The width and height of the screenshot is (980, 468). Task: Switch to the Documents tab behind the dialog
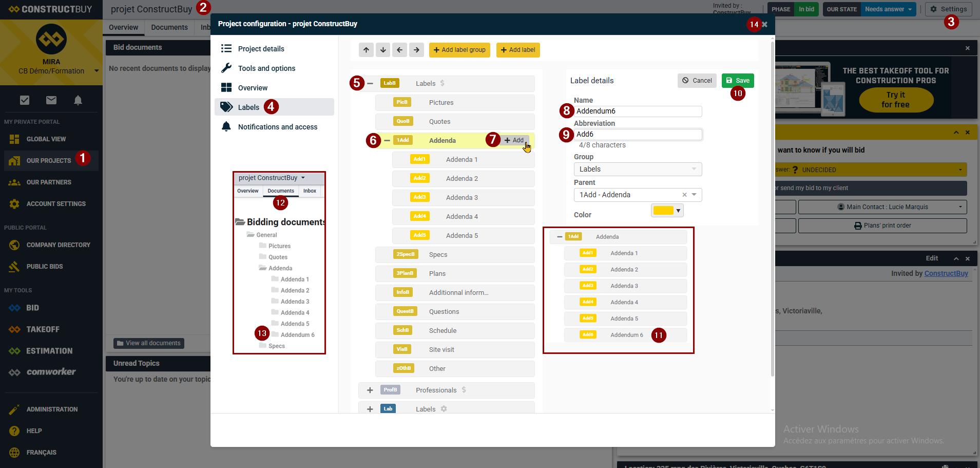pos(169,27)
